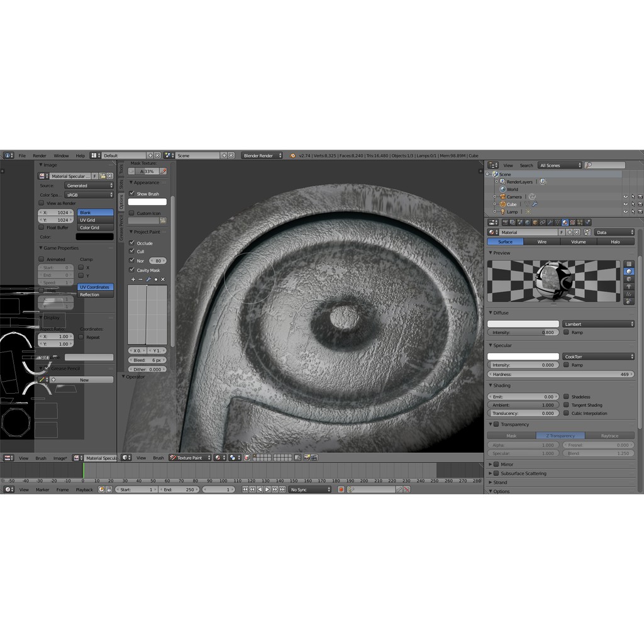Click the play animation button in timeline
Viewport: 644px width, 644px height.
click(x=267, y=489)
